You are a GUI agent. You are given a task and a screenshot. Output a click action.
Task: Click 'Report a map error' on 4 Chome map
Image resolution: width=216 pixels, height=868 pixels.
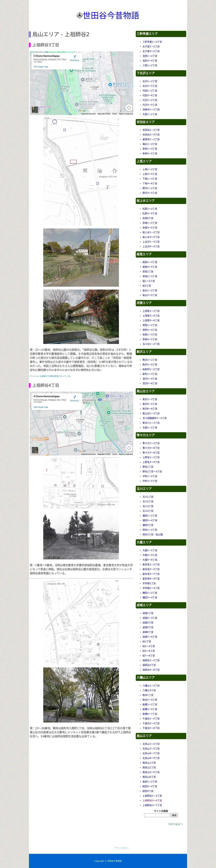click(126, 454)
